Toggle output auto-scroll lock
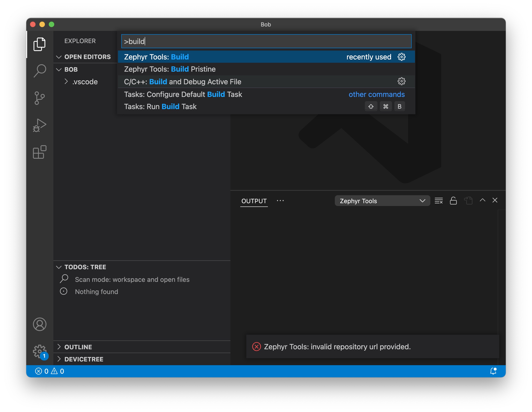This screenshot has height=412, width=532. click(x=453, y=201)
